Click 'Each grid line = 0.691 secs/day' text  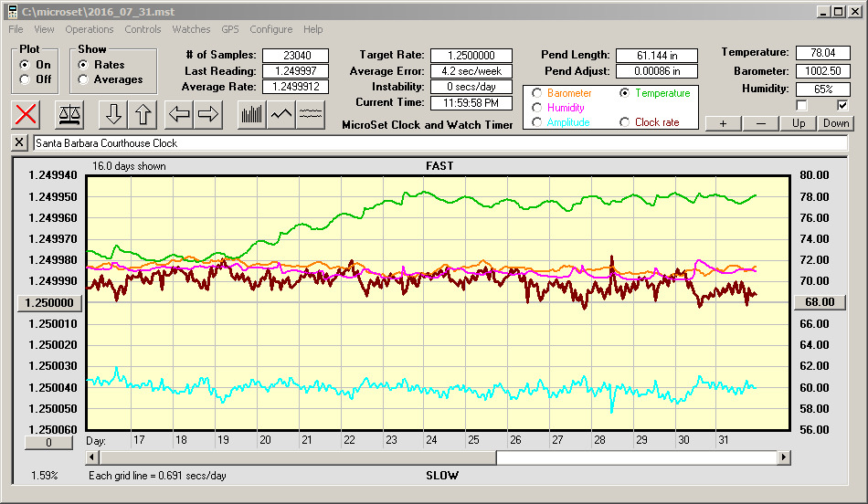pyautogui.click(x=157, y=475)
